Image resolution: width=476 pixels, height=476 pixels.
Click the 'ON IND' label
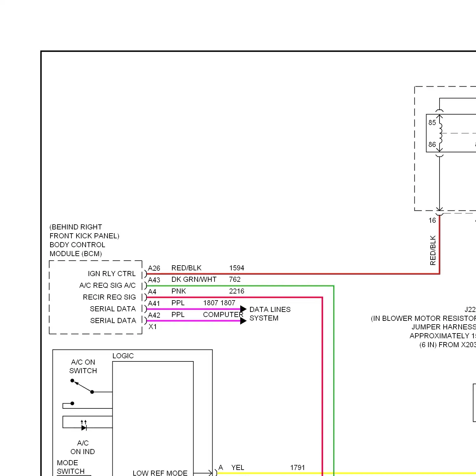[x=83, y=452]
